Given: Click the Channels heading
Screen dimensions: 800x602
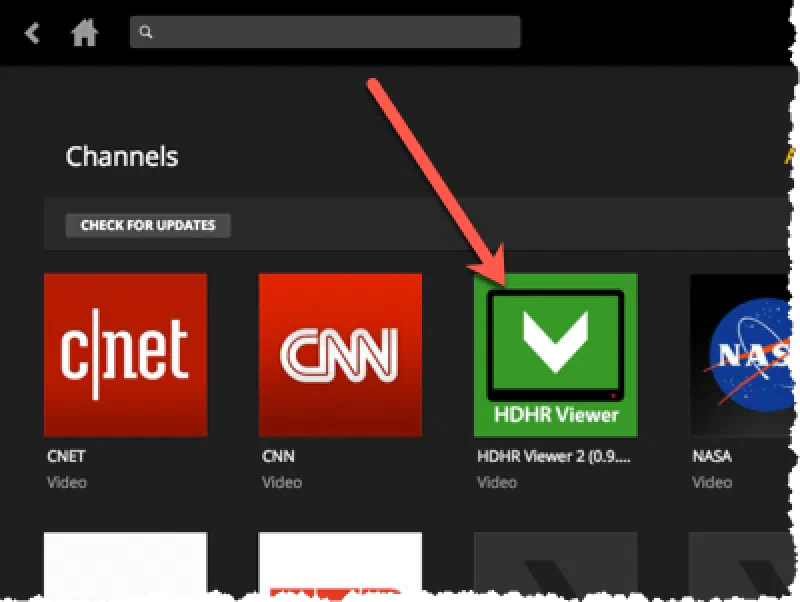Looking at the screenshot, I should pos(122,157).
